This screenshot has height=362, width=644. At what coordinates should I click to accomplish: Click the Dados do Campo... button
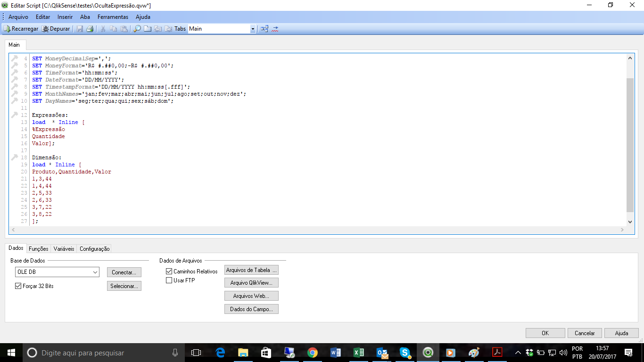click(251, 309)
